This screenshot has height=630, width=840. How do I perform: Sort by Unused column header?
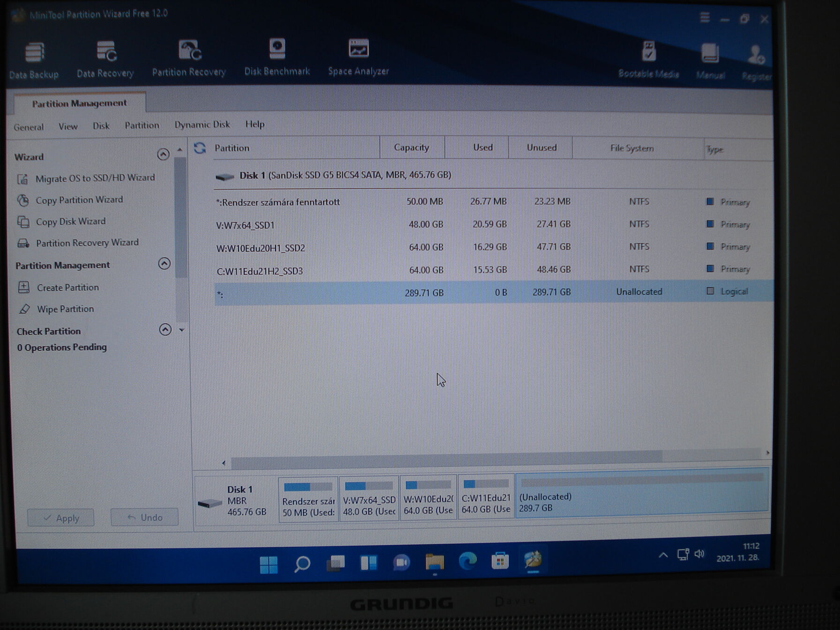[540, 148]
